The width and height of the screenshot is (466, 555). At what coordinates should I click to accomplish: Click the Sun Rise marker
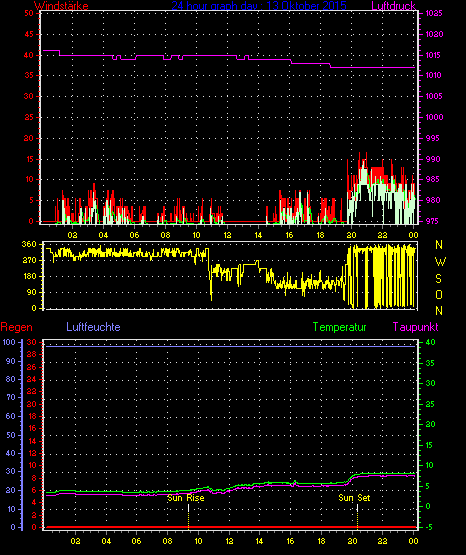(x=186, y=498)
